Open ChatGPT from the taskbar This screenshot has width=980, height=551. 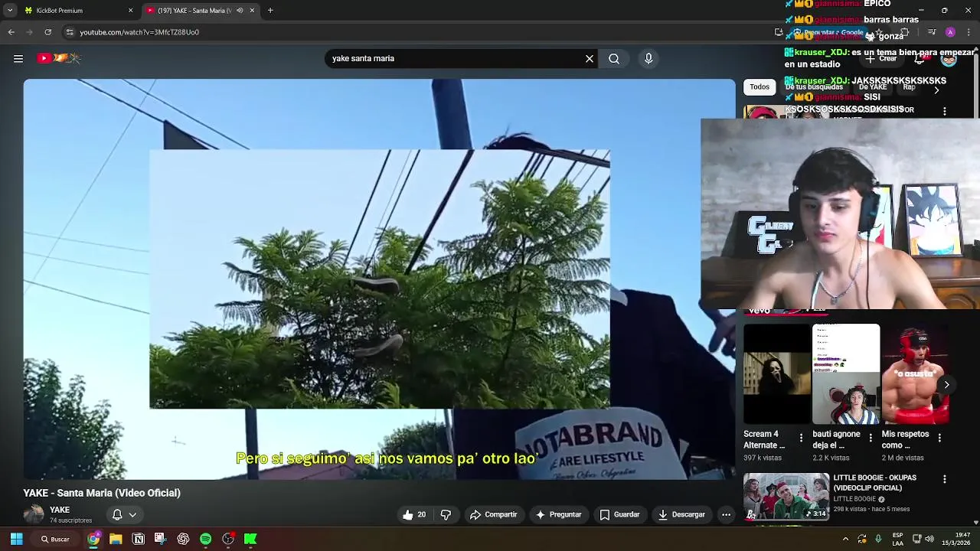183,539
